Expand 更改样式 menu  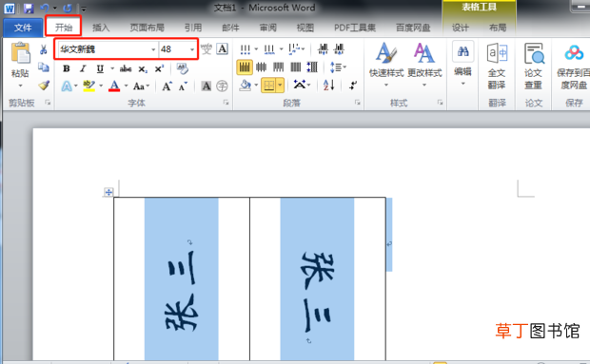[424, 65]
